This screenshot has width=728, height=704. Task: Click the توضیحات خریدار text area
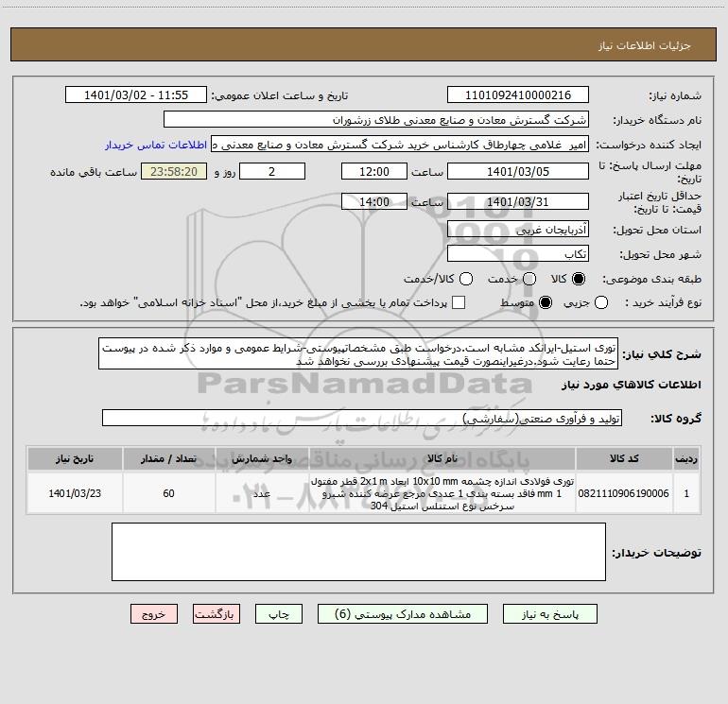pyautogui.click(x=358, y=552)
